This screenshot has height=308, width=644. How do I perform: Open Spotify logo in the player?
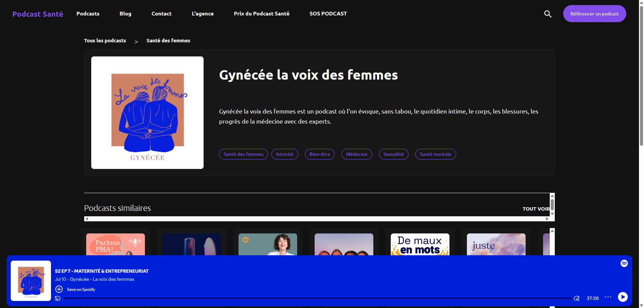(x=624, y=263)
